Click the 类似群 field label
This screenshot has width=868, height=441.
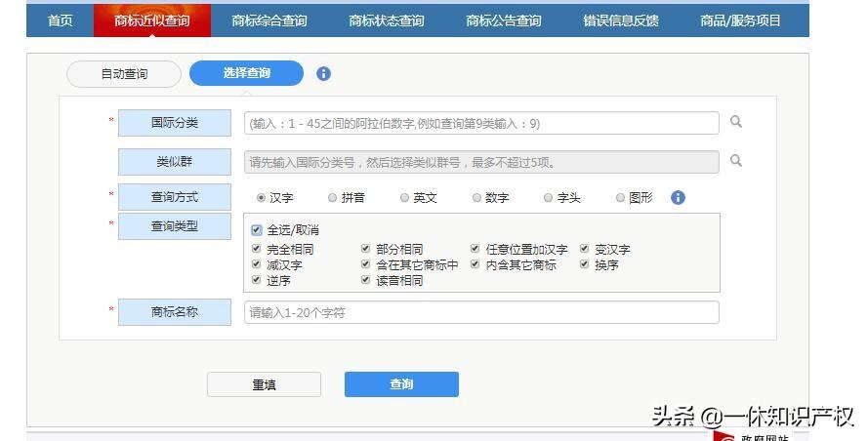pyautogui.click(x=175, y=162)
